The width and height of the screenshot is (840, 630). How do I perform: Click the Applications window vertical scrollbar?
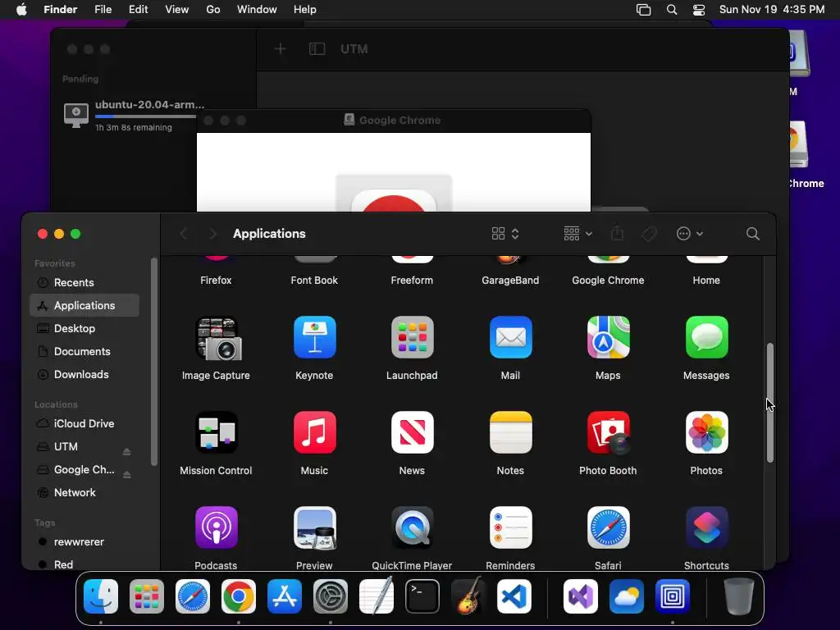tap(769, 402)
